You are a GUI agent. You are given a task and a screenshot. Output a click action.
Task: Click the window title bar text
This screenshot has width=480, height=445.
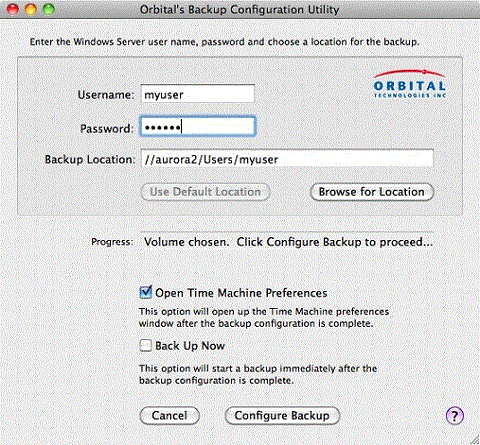click(239, 9)
